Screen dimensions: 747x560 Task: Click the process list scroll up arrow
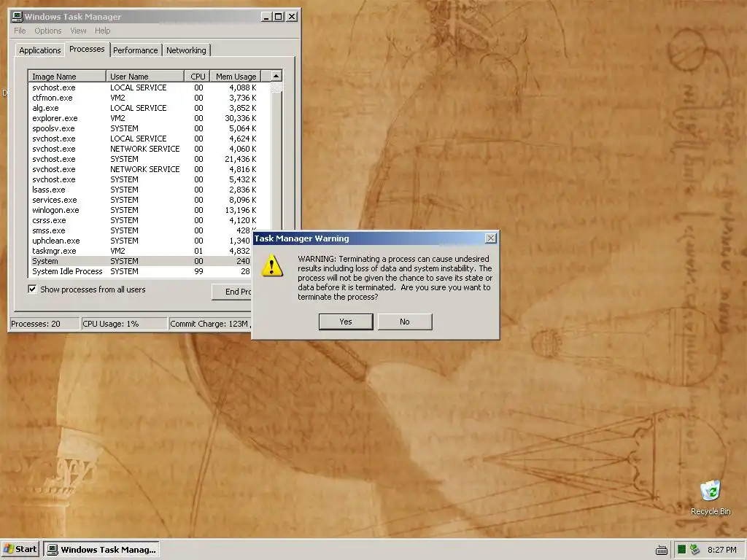[276, 76]
